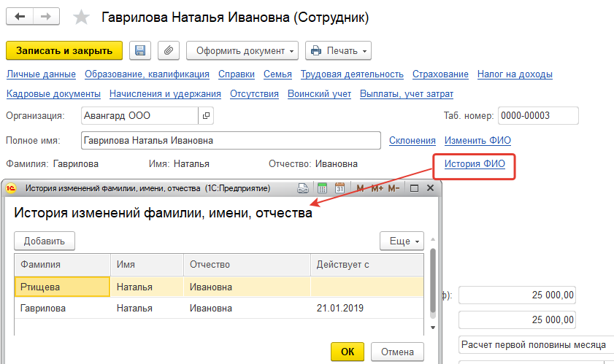This screenshot has width=614, height=364.
Task: Click the upper 25 000,00 amount field
Action: (x=517, y=295)
